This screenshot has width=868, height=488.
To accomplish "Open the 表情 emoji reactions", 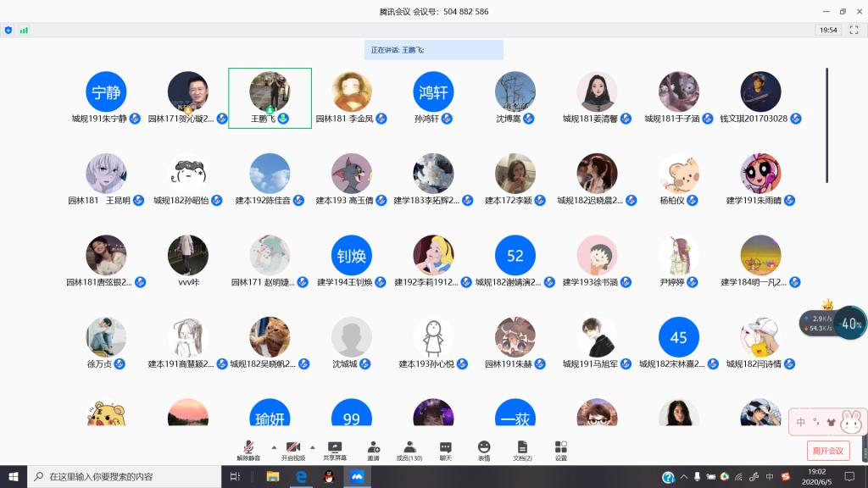I will [x=484, y=450].
